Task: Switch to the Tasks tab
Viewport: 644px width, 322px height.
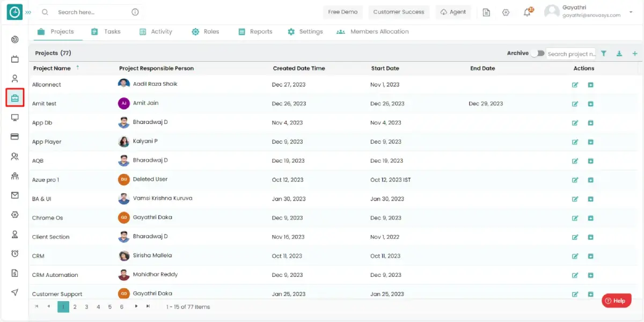Action: pyautogui.click(x=106, y=32)
